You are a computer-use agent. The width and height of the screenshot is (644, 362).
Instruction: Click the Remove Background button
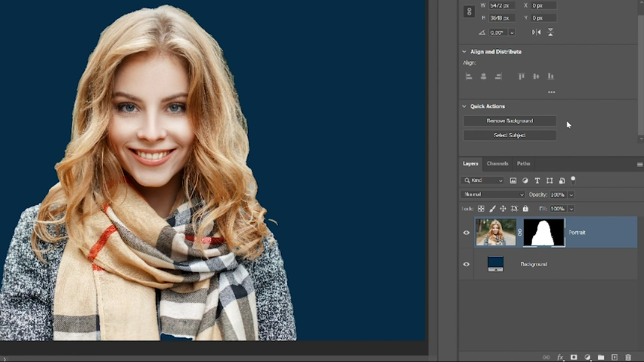click(x=509, y=121)
